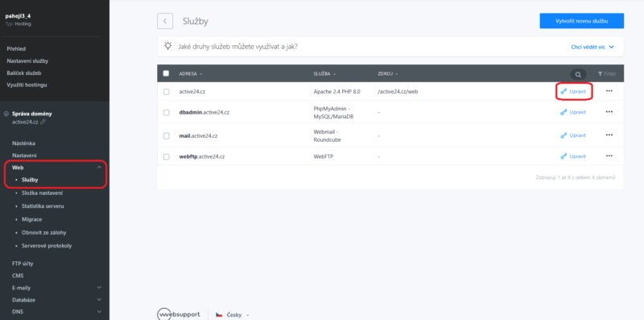Open FTP účty in the sidebar
644x320 pixels.
23,264
